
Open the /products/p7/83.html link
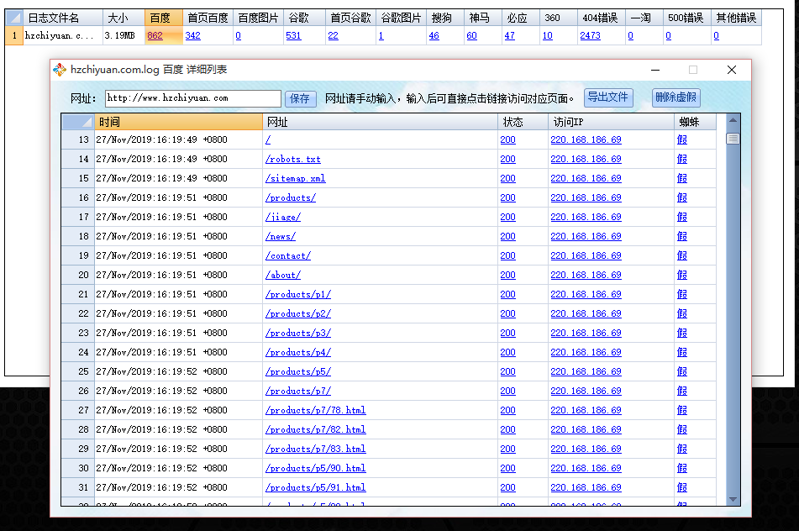[x=315, y=449]
